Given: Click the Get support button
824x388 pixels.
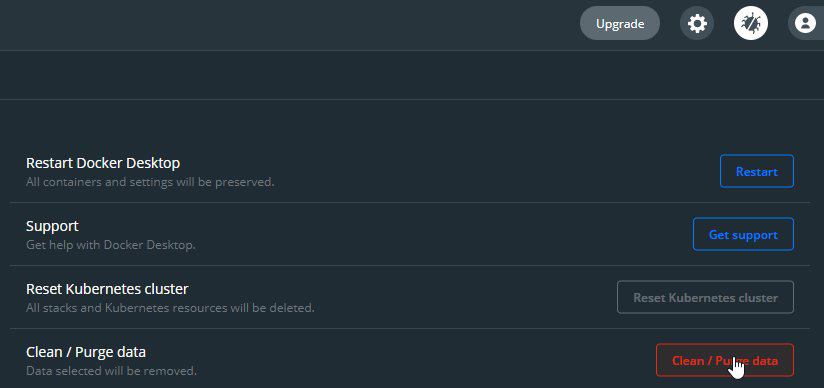Looking at the screenshot, I should (x=743, y=234).
